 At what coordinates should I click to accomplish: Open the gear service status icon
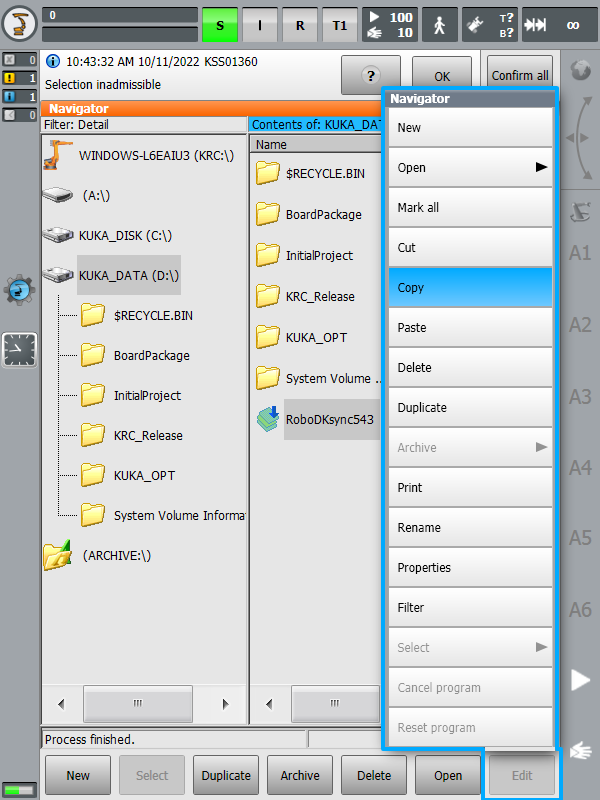coord(19,290)
